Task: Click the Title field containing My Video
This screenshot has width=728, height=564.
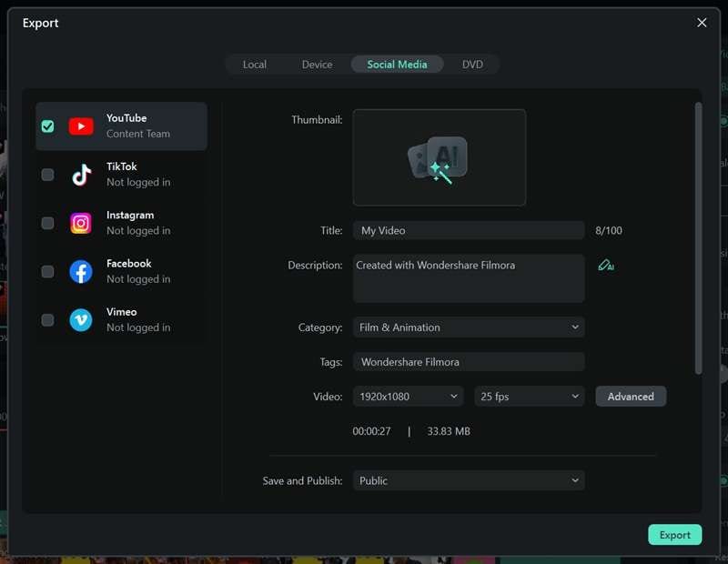Action: point(469,230)
